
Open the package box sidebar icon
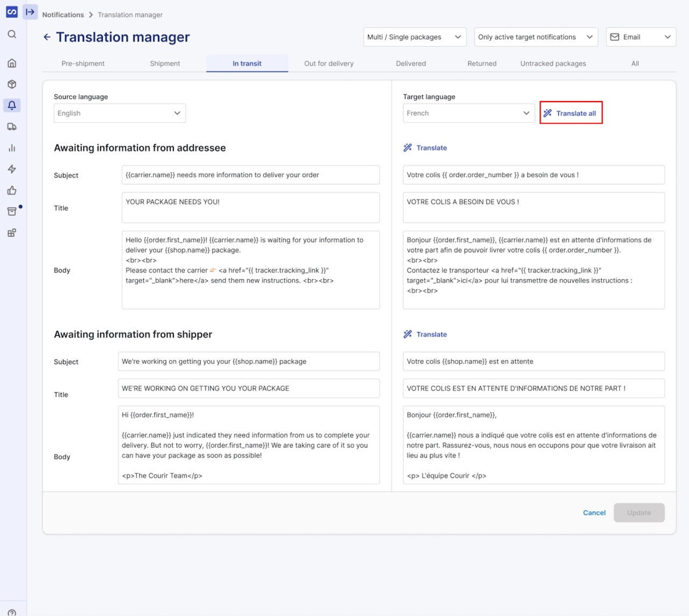12,84
